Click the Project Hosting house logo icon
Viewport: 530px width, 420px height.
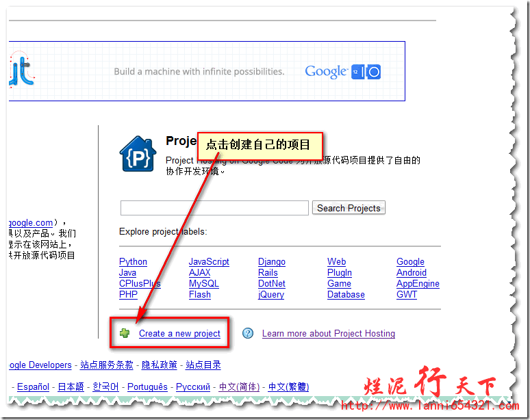tap(136, 154)
